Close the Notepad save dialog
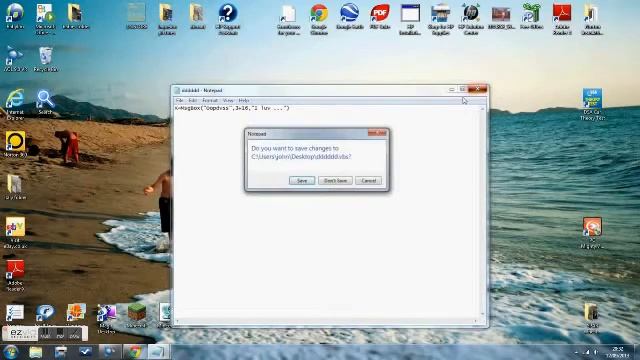The height and width of the screenshot is (360, 640). pos(377,133)
